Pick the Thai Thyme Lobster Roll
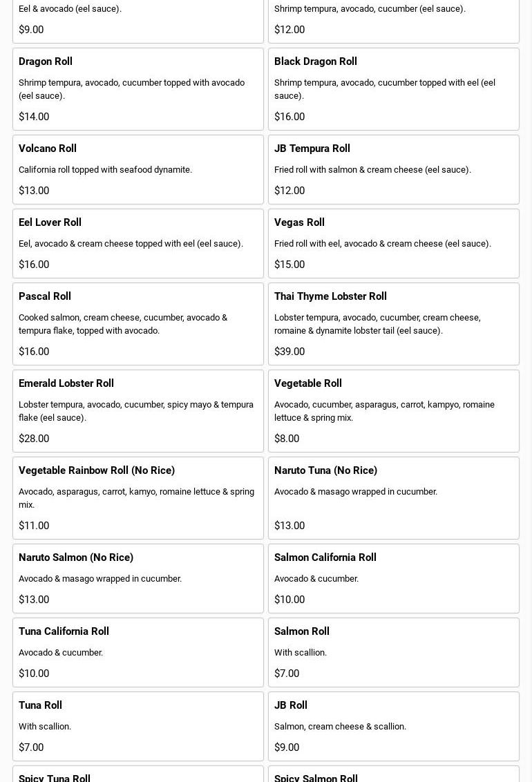 coord(393,323)
